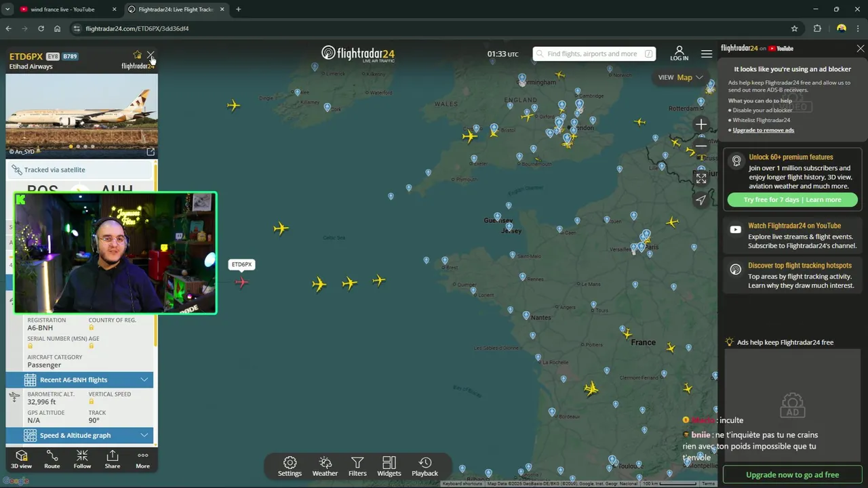Zoom in on the map
The image size is (868, 488).
(701, 124)
